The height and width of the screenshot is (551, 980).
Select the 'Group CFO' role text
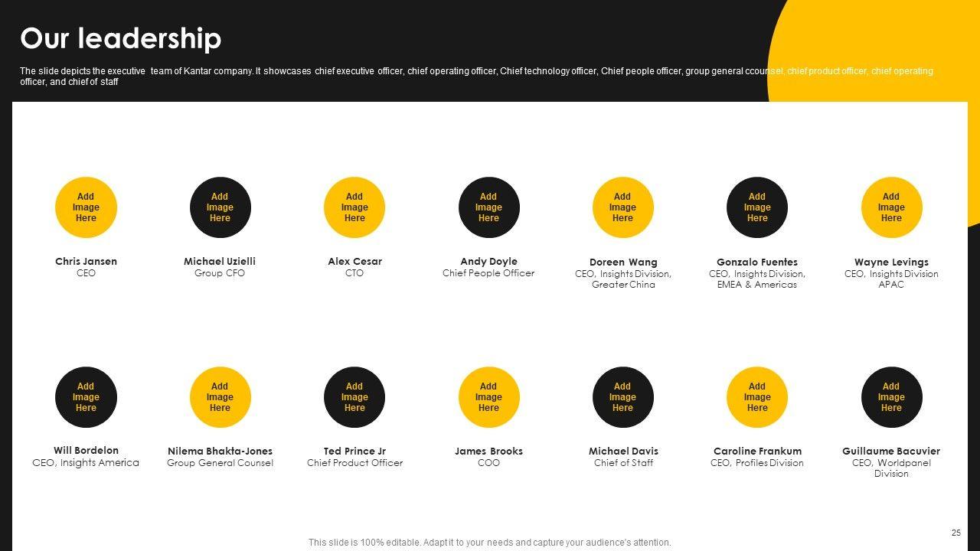click(x=220, y=273)
